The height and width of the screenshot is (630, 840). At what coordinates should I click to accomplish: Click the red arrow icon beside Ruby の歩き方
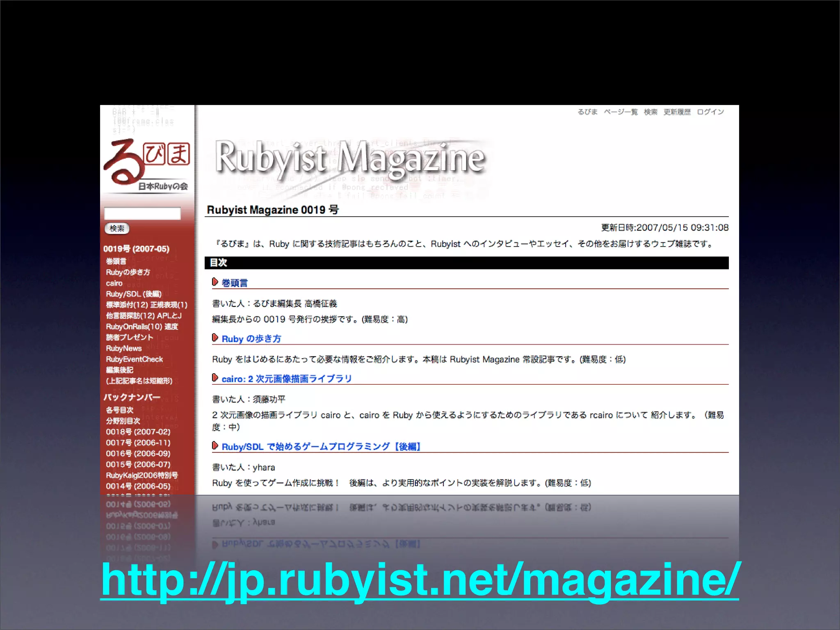[x=215, y=338]
